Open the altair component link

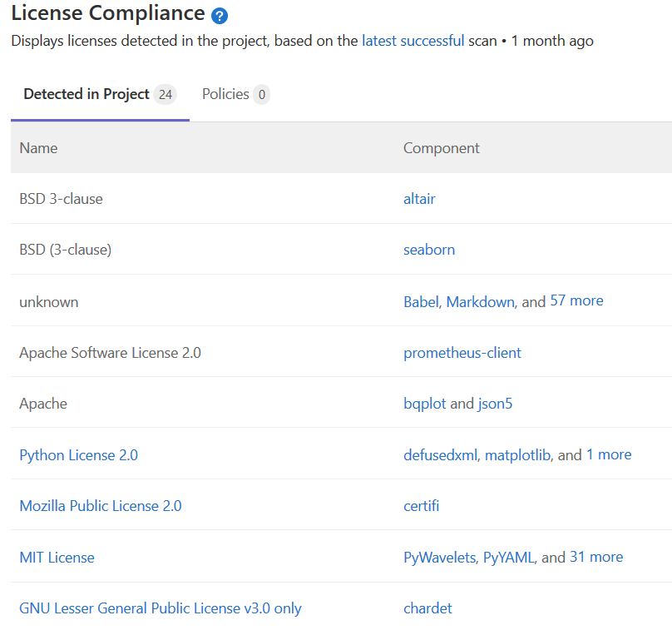click(x=419, y=199)
